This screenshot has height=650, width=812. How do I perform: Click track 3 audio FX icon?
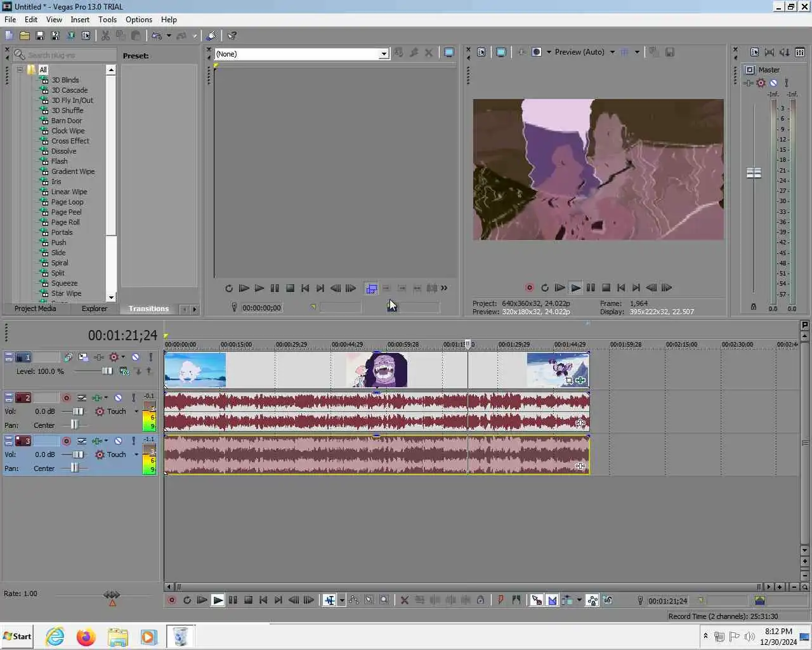(x=97, y=441)
